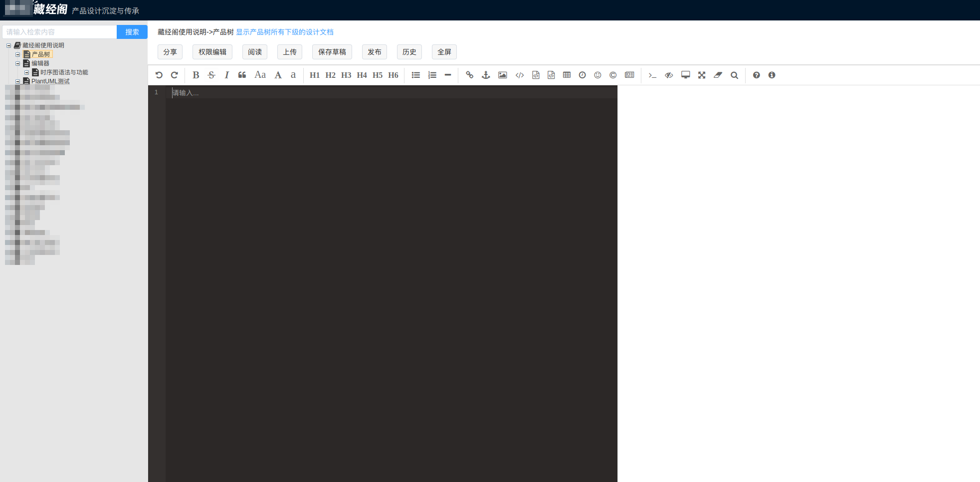Screen dimensions: 980x482
Task: Clear editor content with eraser icon
Action: click(718, 75)
